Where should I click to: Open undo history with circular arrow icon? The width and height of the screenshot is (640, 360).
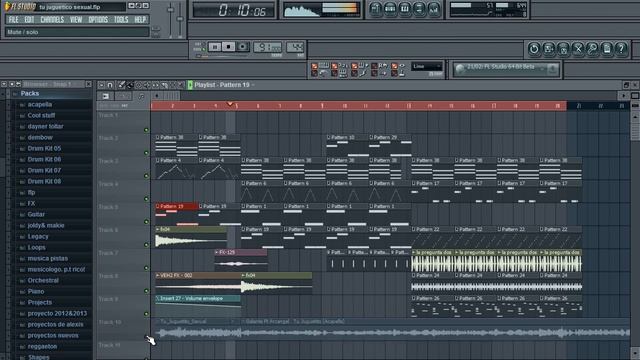(x=533, y=49)
